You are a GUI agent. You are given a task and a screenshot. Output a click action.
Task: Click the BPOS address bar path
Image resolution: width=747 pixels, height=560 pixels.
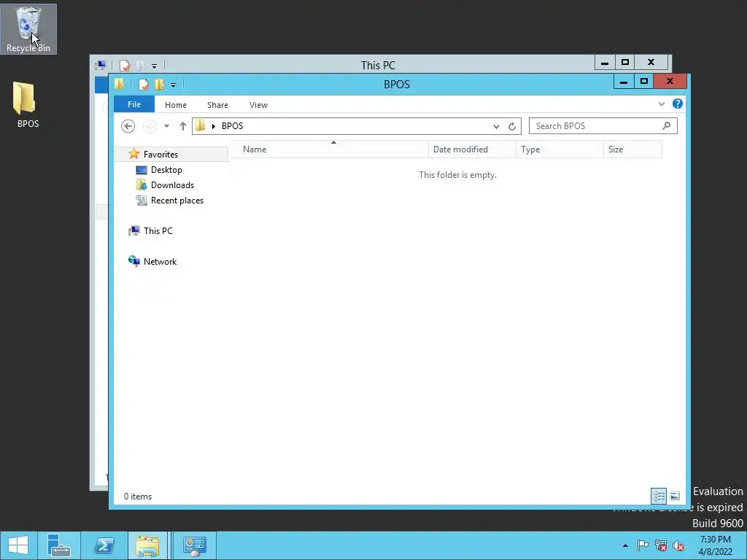pos(233,126)
